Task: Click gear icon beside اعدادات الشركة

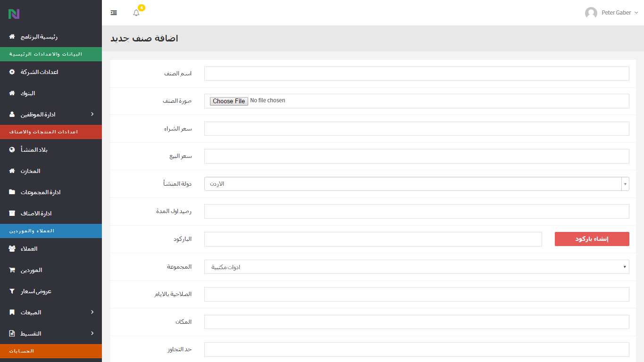Action: 12,72
